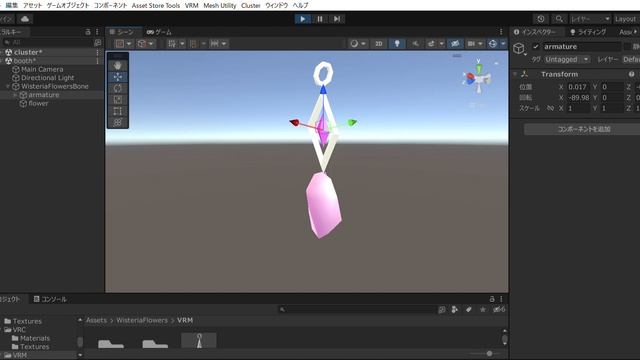Toggle scene gizmos display
640x360 pixels.
[493, 44]
